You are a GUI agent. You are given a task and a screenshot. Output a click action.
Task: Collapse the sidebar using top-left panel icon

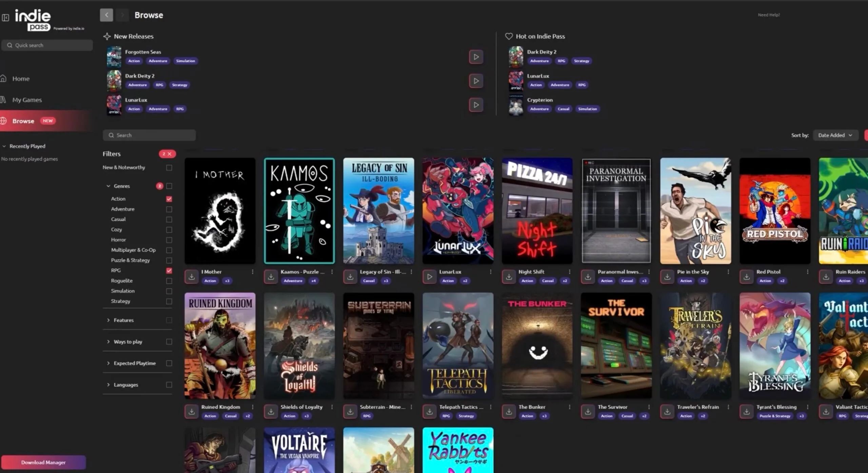(5, 18)
